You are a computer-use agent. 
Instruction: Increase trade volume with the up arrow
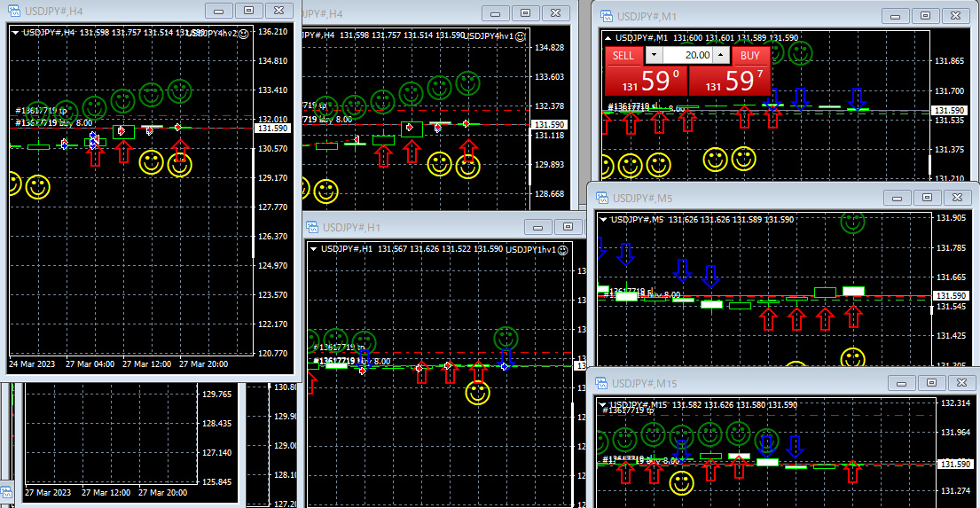721,55
